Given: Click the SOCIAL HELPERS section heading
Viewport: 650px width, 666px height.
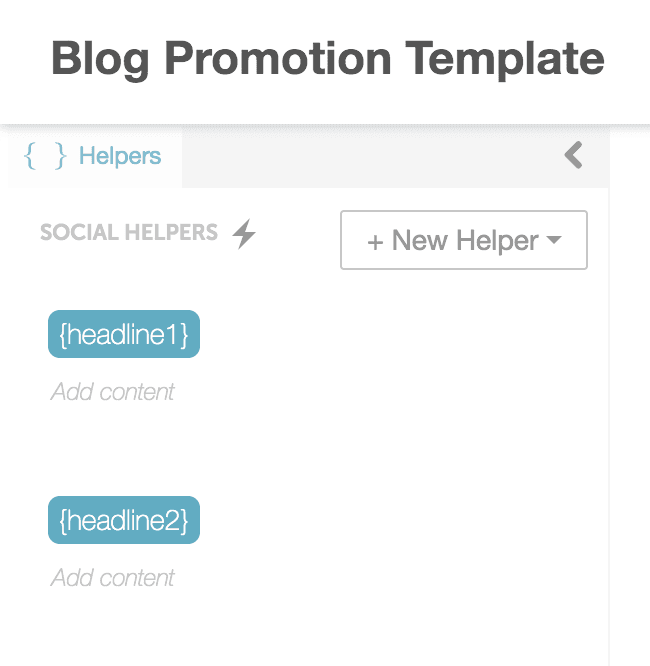Looking at the screenshot, I should (x=129, y=232).
